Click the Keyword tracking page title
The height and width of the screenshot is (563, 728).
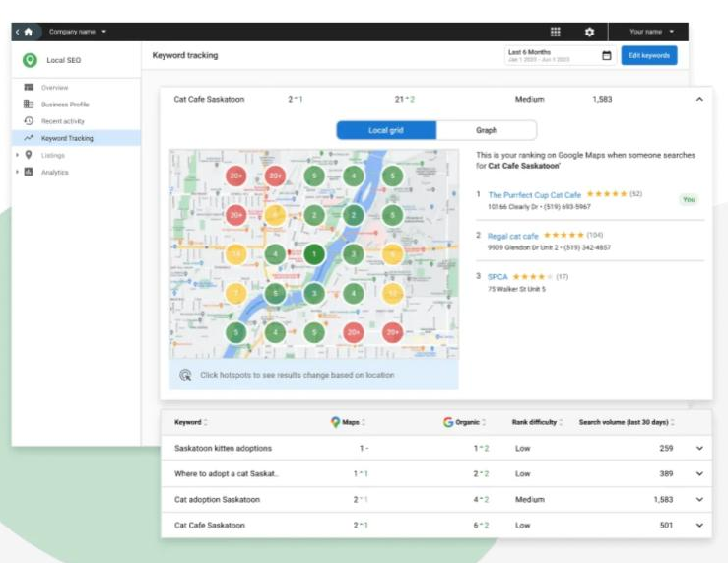pos(185,55)
